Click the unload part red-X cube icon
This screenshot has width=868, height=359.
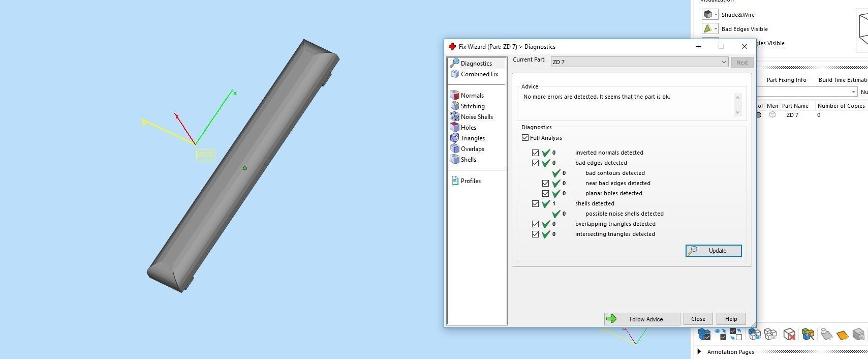pos(789,334)
